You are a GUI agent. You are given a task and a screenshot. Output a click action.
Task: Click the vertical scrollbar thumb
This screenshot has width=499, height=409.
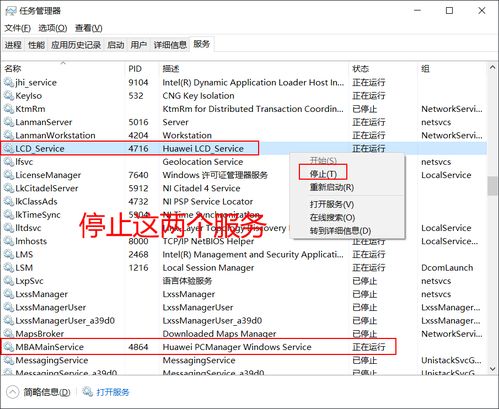[x=492, y=186]
